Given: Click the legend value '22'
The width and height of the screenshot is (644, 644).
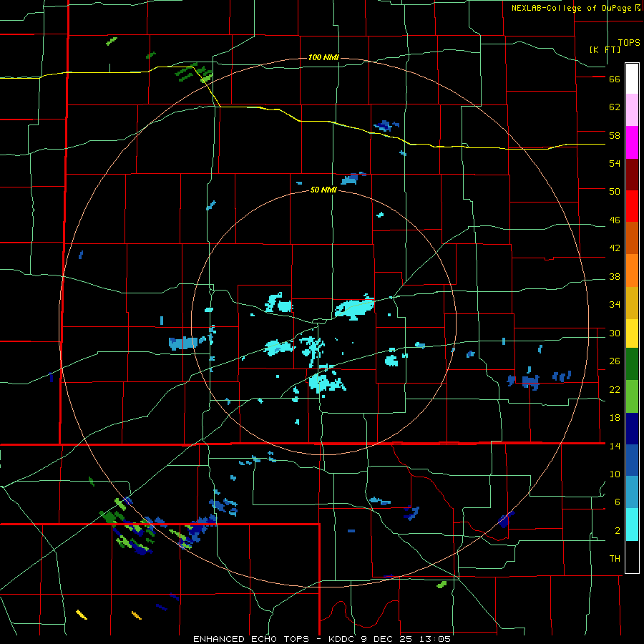Looking at the screenshot, I should tap(615, 390).
